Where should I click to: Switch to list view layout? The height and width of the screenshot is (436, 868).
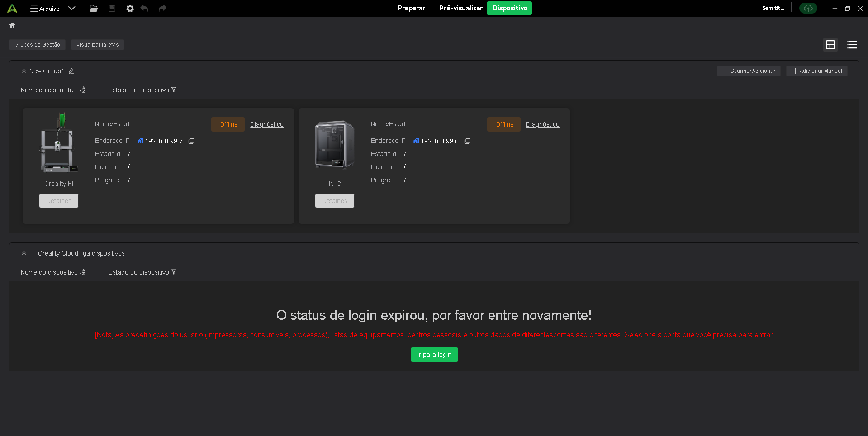(x=852, y=45)
